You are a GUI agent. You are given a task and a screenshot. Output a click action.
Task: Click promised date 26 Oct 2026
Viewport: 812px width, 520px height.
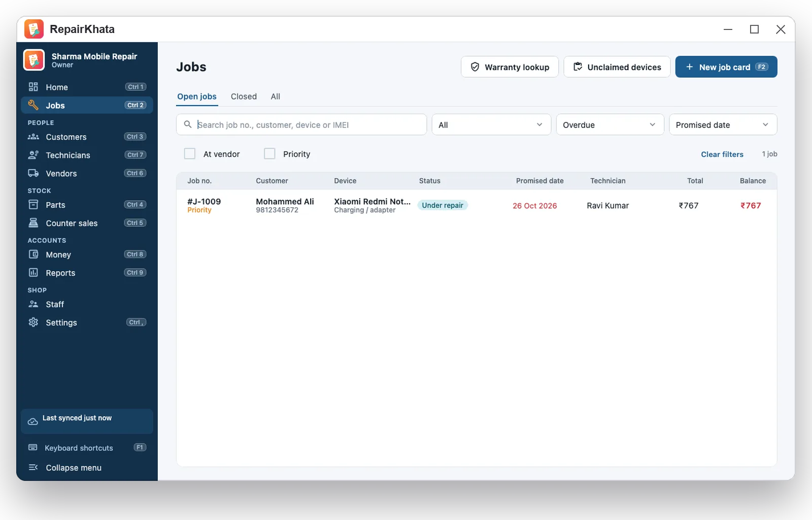534,206
